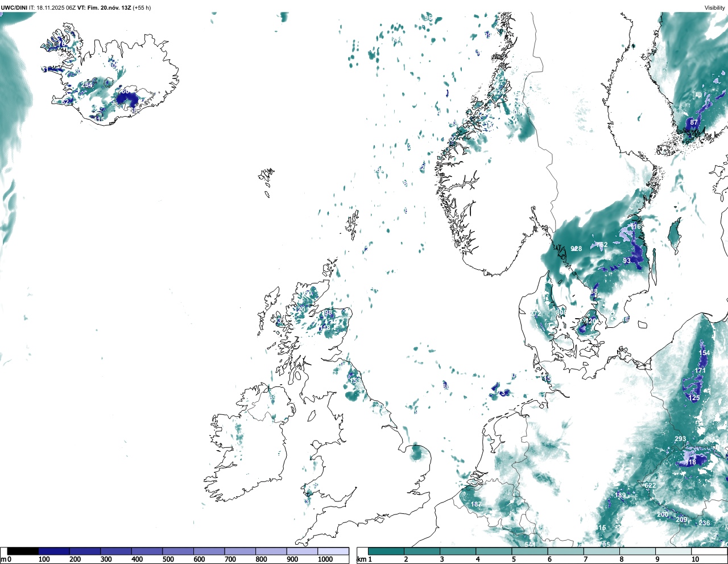Click the 400–500 m legend swatch
Viewport: 728px width, 564px height.
pyautogui.click(x=147, y=551)
